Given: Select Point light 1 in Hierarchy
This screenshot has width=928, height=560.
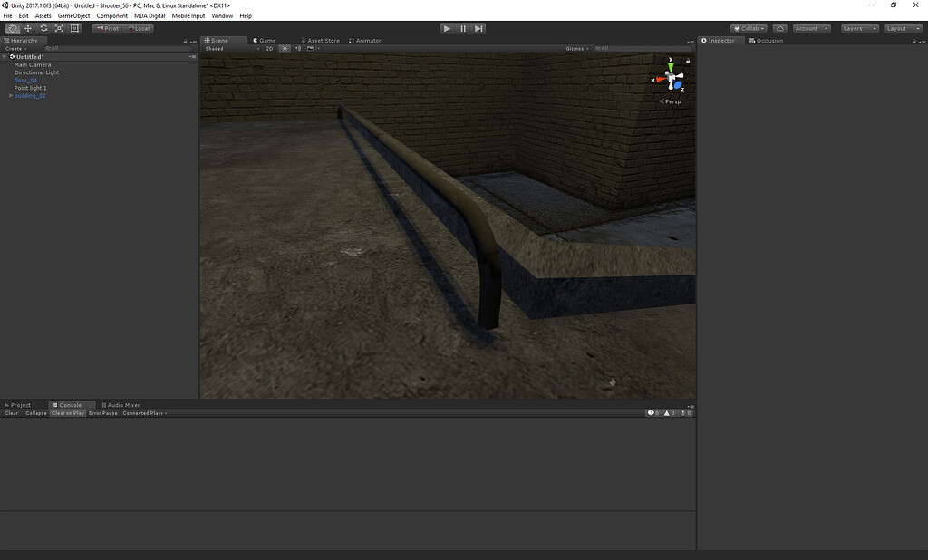Looking at the screenshot, I should click(x=29, y=87).
